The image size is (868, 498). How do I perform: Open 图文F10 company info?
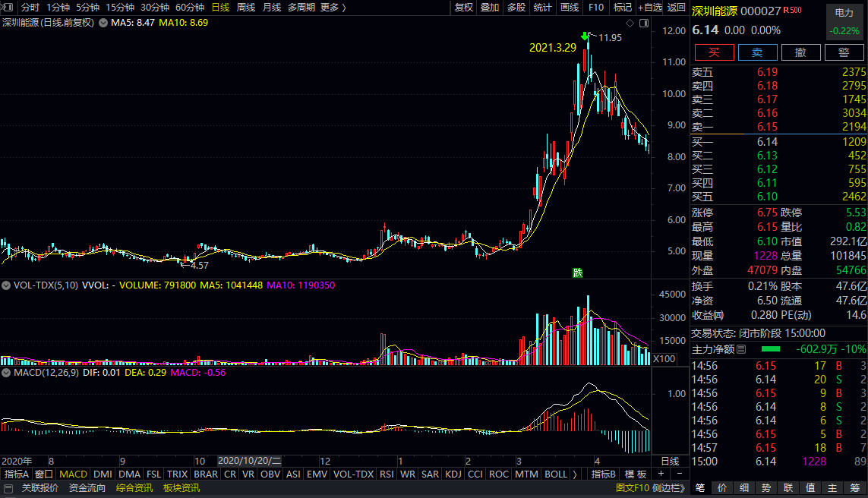633,488
